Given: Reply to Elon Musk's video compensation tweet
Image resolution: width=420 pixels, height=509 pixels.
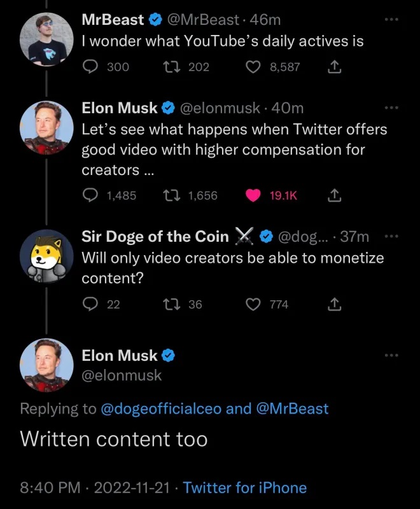Looking at the screenshot, I should click(91, 196).
